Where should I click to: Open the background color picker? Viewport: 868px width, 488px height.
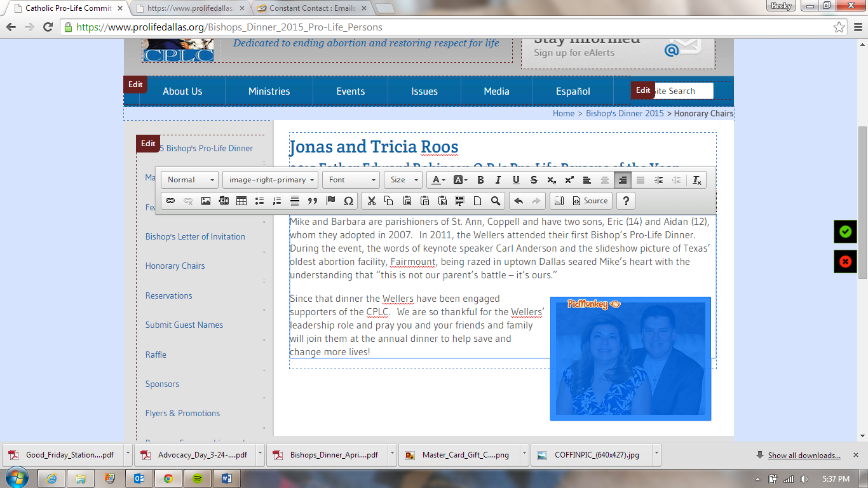[460, 180]
